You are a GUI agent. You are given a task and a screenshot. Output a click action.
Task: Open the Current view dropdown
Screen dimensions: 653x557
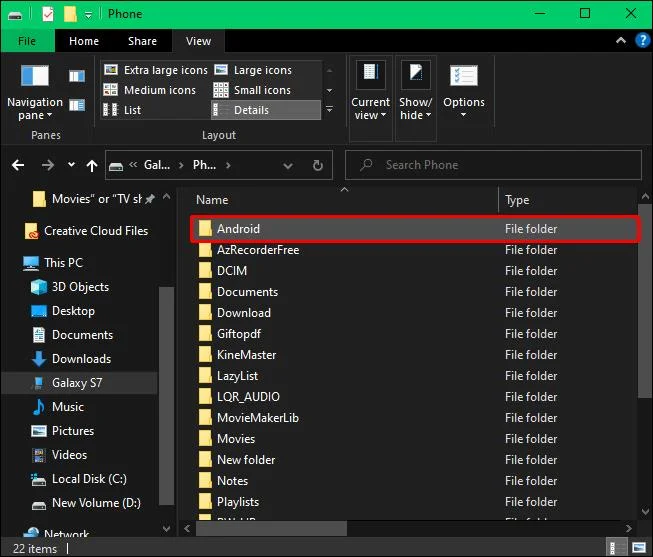370,92
